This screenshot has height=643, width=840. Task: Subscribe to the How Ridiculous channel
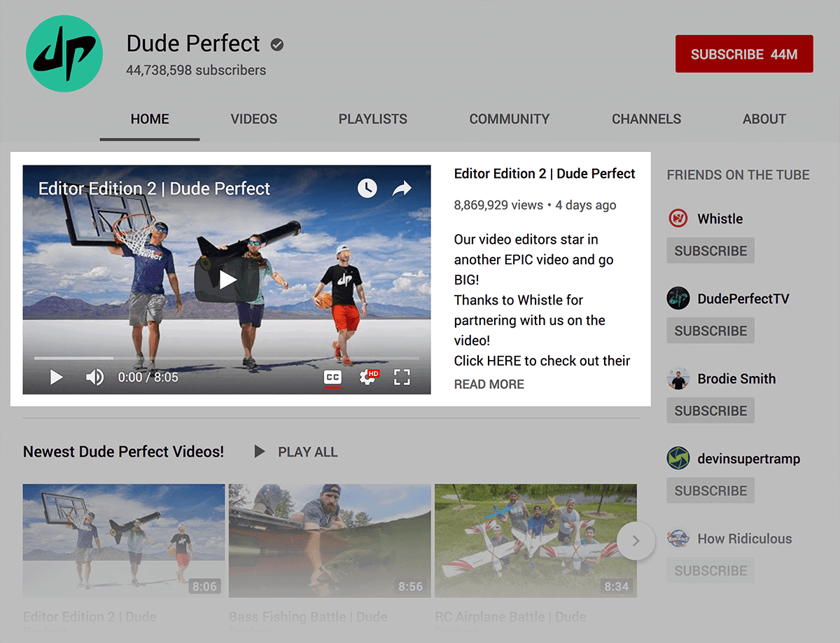[x=710, y=570]
